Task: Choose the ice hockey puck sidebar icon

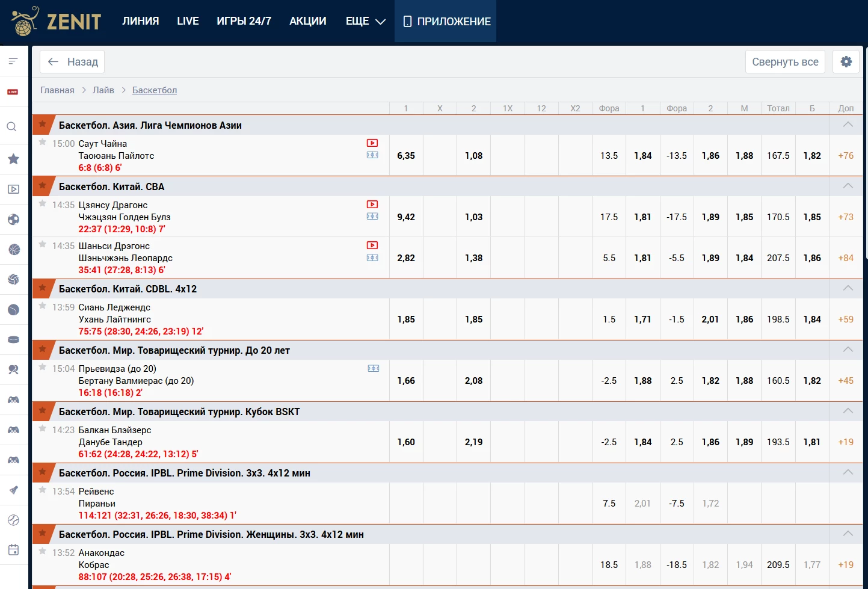Action: click(x=13, y=340)
